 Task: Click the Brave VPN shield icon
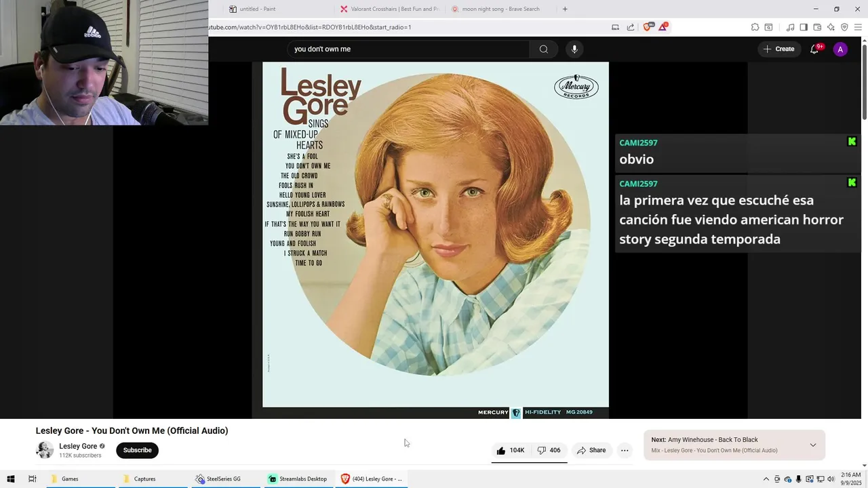tap(844, 27)
